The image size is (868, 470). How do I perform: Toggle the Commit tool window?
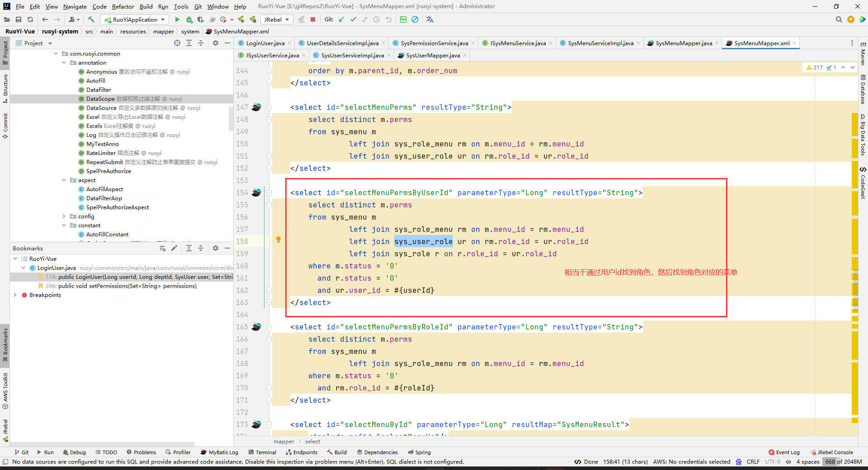pos(5,126)
